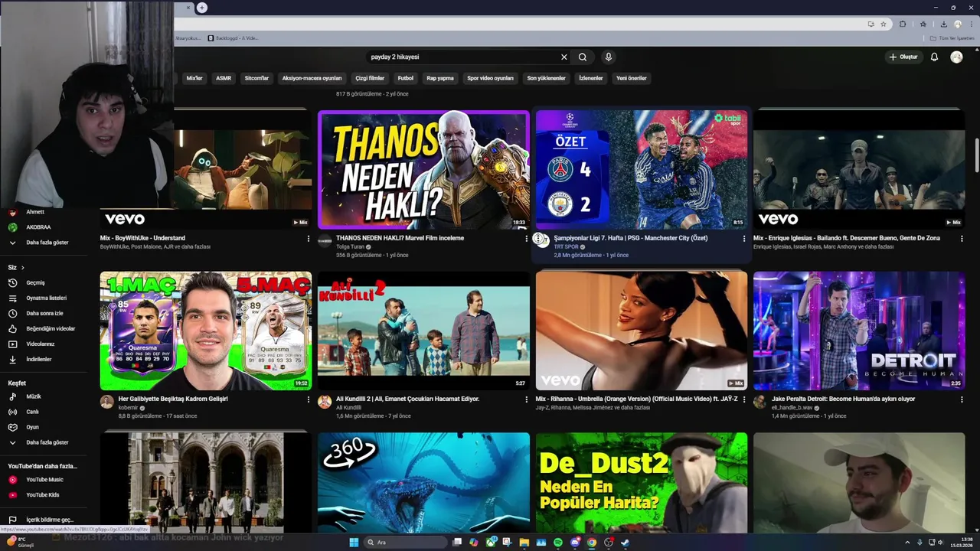The width and height of the screenshot is (980, 551).
Task: Select Aksiyon-macera oyunları filter chip
Action: pos(312,78)
